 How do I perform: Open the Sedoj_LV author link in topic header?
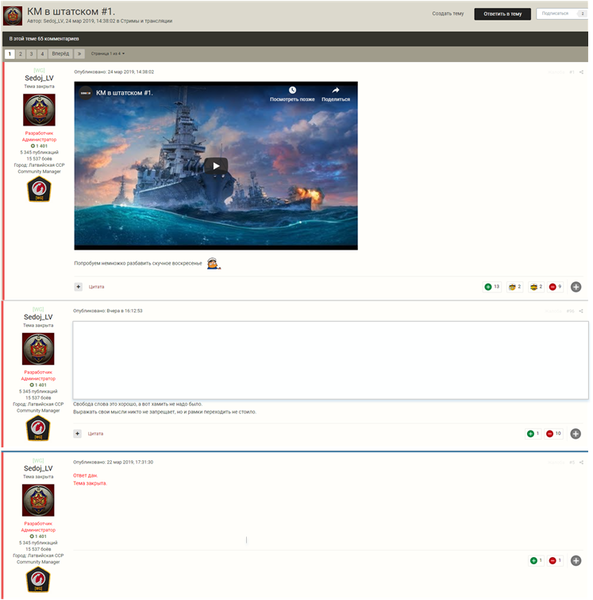pos(53,21)
